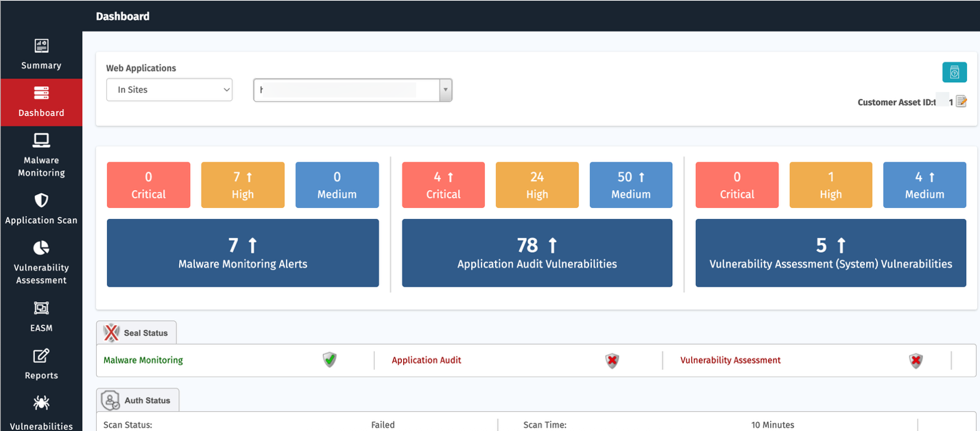Click the Dashboard page title
Image resolution: width=980 pixels, height=431 pixels.
coord(123,16)
